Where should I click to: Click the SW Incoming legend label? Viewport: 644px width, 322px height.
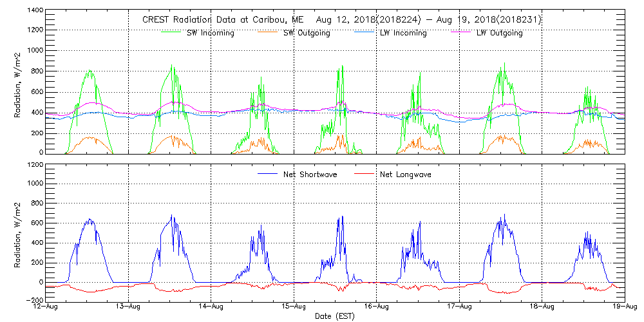coord(207,33)
